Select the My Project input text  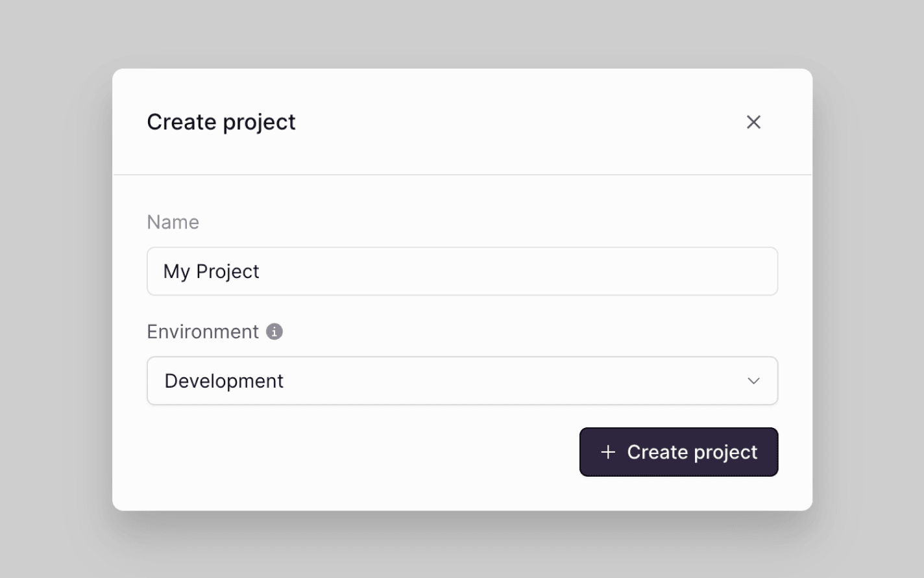[x=211, y=271]
